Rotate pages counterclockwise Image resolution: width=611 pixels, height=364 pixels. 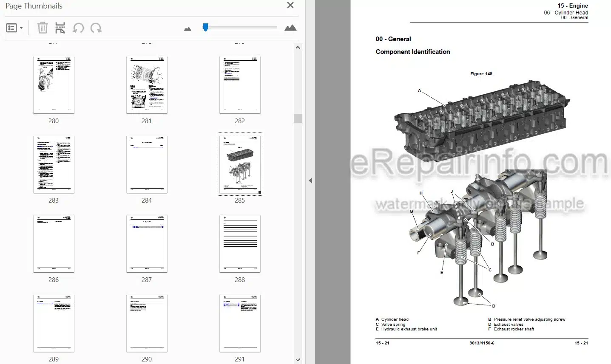[78, 28]
